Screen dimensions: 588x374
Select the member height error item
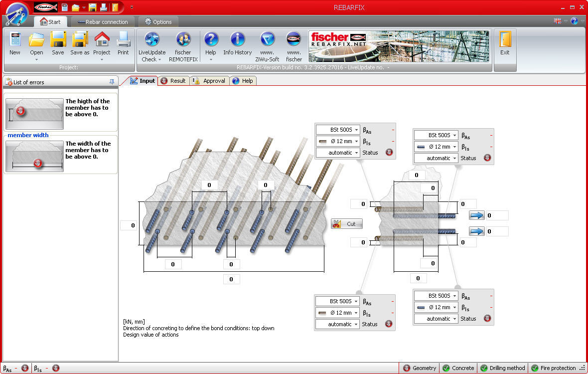60,113
